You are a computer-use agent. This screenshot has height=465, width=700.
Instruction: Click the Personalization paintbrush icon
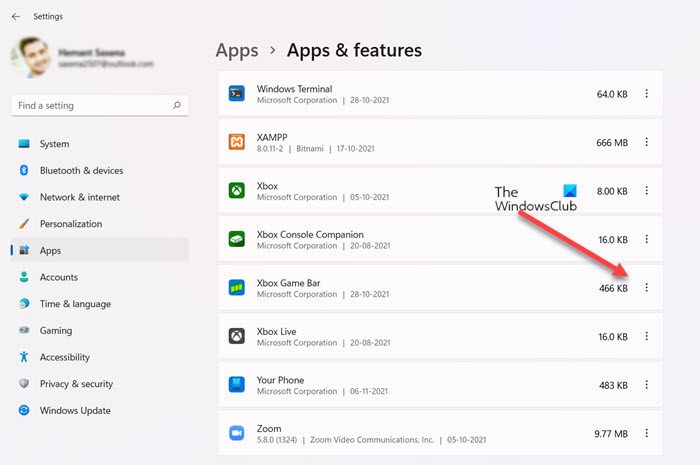[x=24, y=224]
